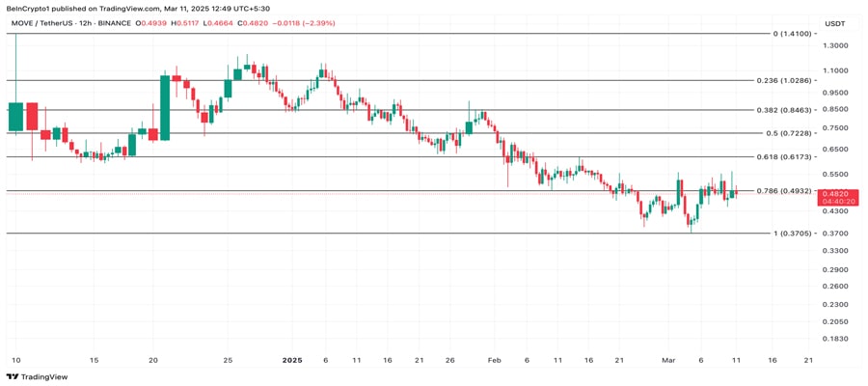The height and width of the screenshot is (386, 868).
Task: Click the USDT currency label on price axis
Action: [834, 22]
